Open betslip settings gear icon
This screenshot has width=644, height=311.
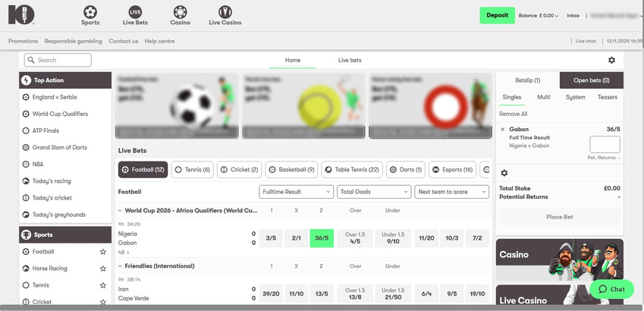(504, 173)
